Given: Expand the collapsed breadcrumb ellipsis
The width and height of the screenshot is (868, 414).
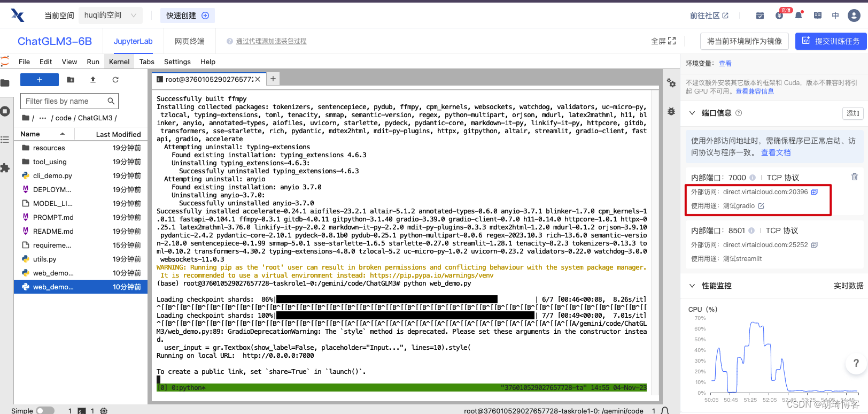Looking at the screenshot, I should (x=43, y=118).
